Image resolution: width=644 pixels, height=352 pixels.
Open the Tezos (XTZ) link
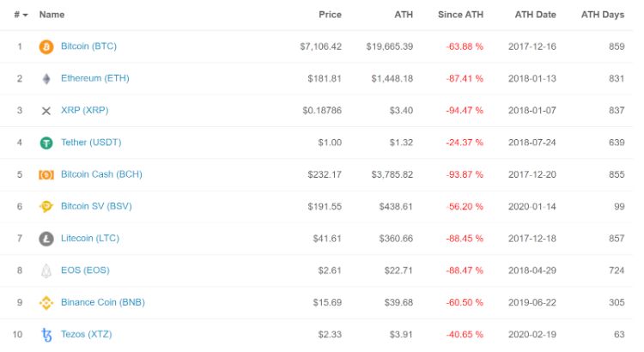click(86, 334)
